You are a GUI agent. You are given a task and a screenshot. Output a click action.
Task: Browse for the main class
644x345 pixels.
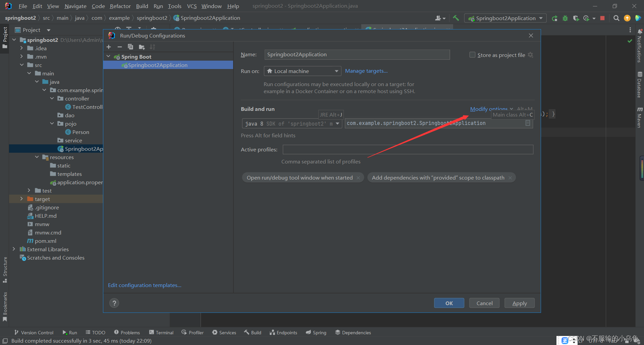(528, 123)
